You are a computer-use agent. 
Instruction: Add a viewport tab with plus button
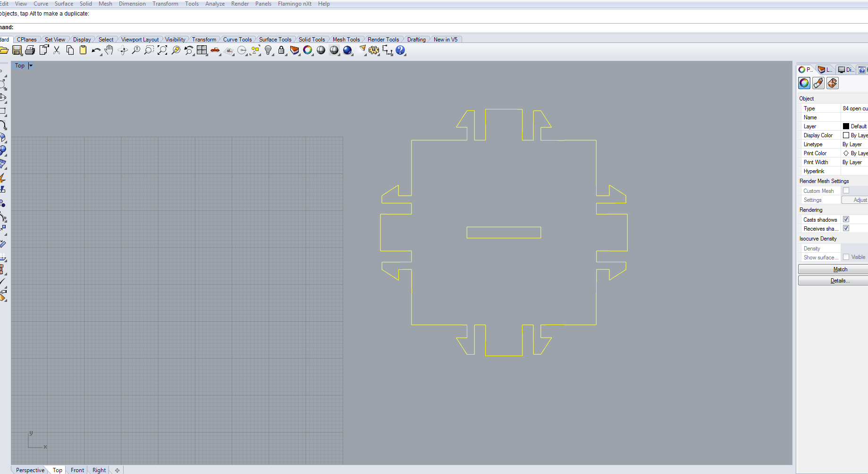(x=117, y=470)
